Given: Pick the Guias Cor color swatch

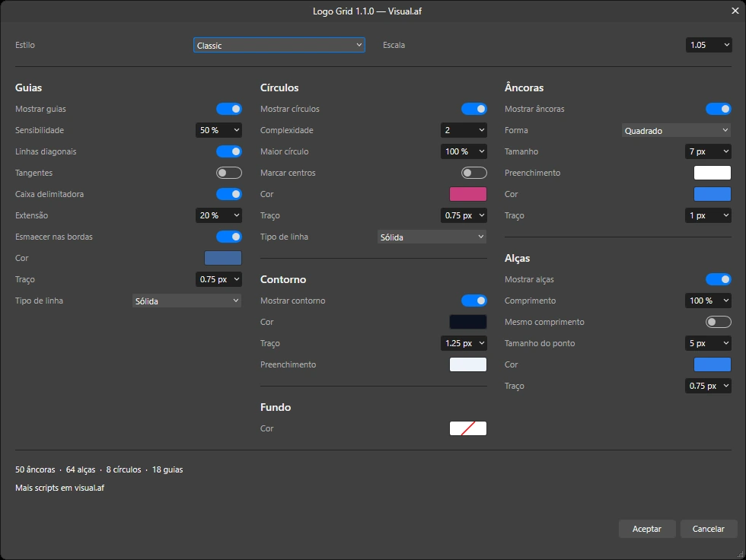Looking at the screenshot, I should click(223, 258).
